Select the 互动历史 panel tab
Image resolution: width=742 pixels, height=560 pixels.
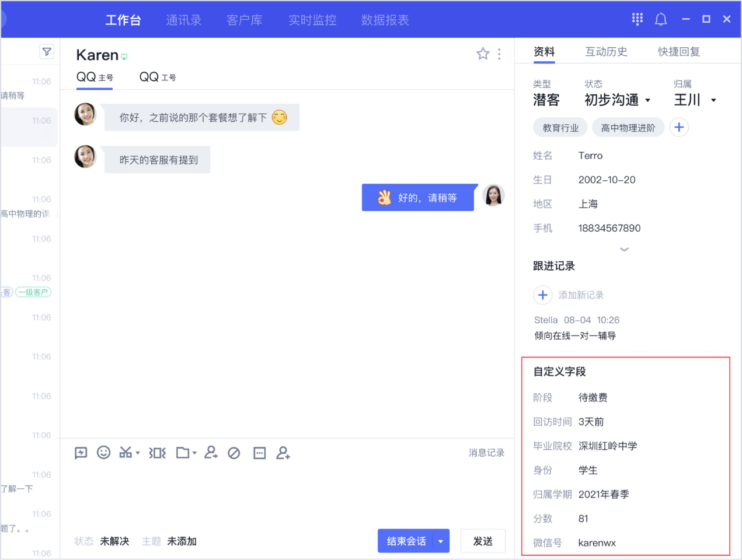[x=606, y=51]
